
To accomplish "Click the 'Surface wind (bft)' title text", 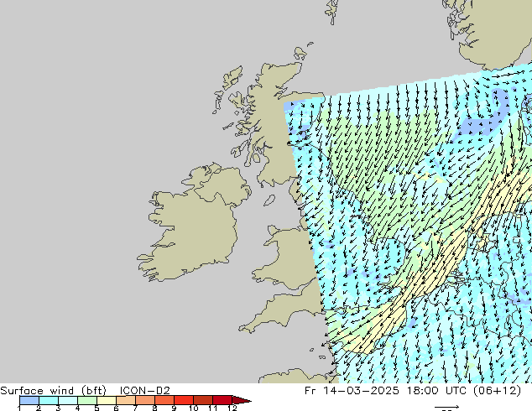I will [x=53, y=391].
